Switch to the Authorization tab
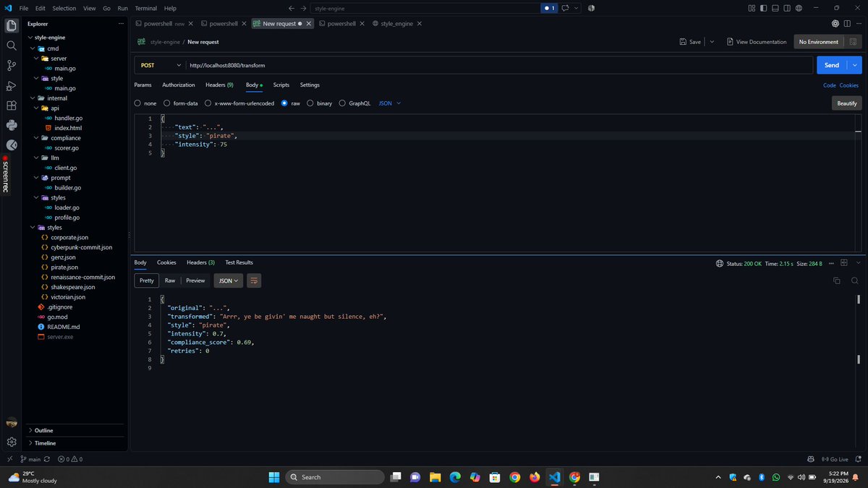The height and width of the screenshot is (488, 868). click(x=179, y=85)
